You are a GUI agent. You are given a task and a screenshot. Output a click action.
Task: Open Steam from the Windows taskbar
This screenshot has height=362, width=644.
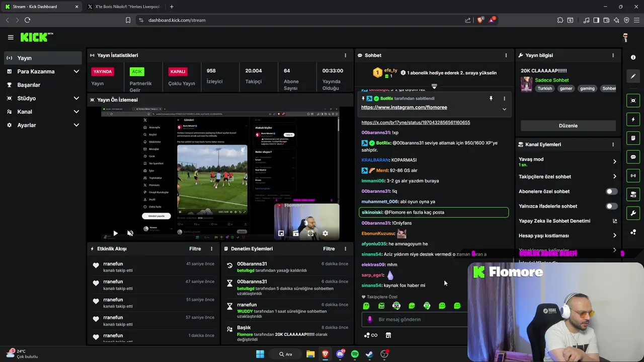369,354
